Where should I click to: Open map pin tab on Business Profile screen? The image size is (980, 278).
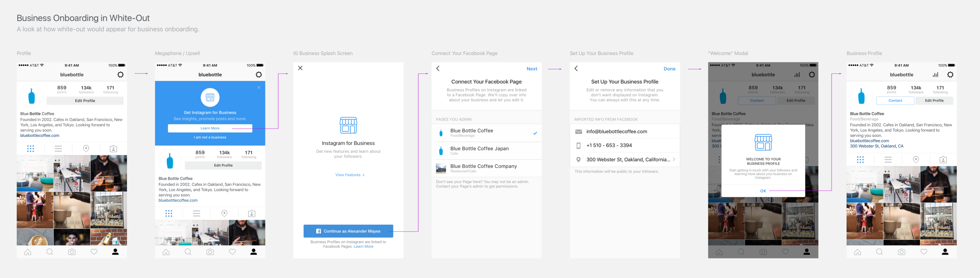pyautogui.click(x=916, y=160)
